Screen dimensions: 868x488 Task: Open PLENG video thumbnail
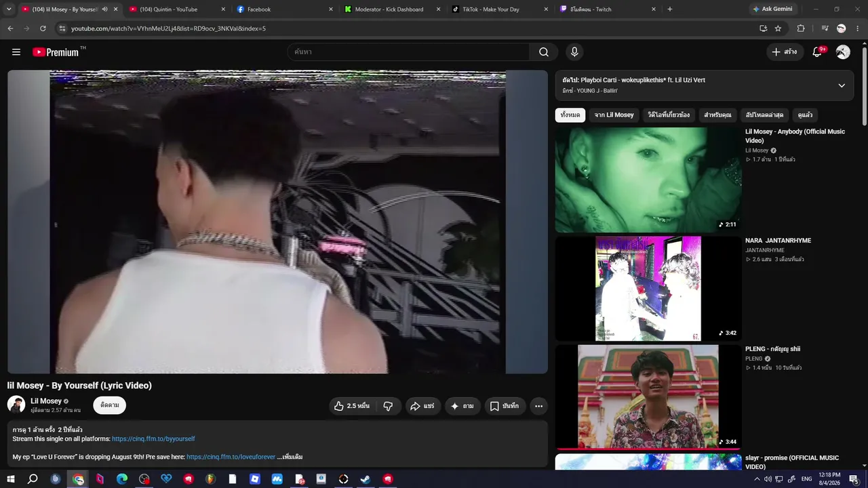(x=648, y=397)
